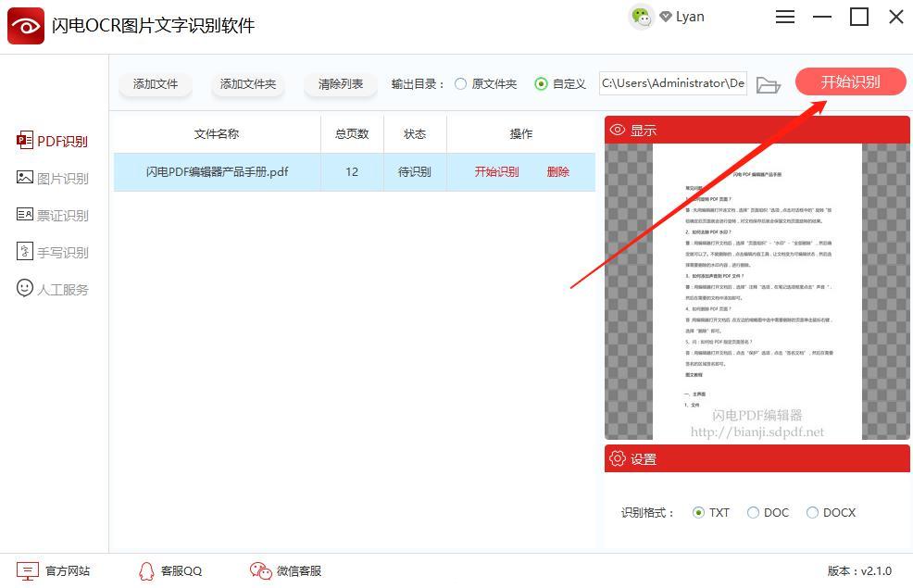Viewport: 913px width, 588px height.
Task: Click status cell 待识别
Action: [415, 171]
